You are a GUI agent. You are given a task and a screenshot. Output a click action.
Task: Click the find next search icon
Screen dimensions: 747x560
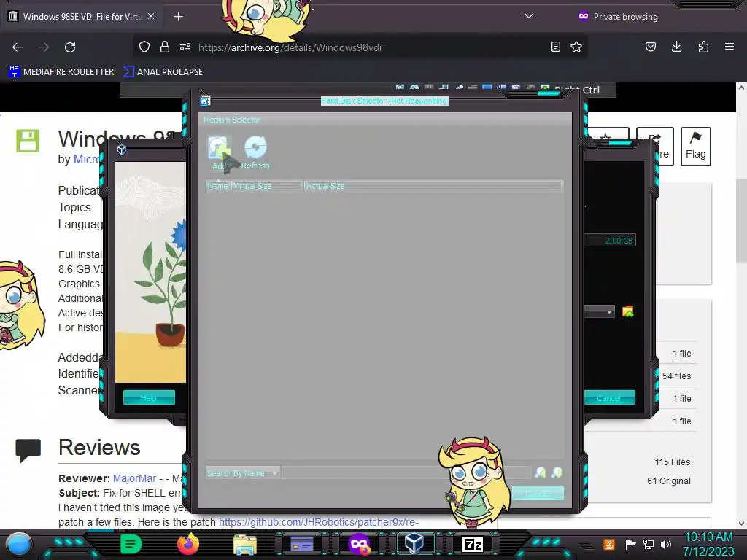click(x=557, y=472)
